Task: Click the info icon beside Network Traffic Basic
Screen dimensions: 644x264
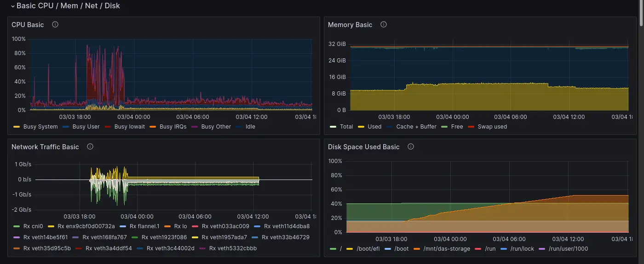Action: (x=90, y=147)
